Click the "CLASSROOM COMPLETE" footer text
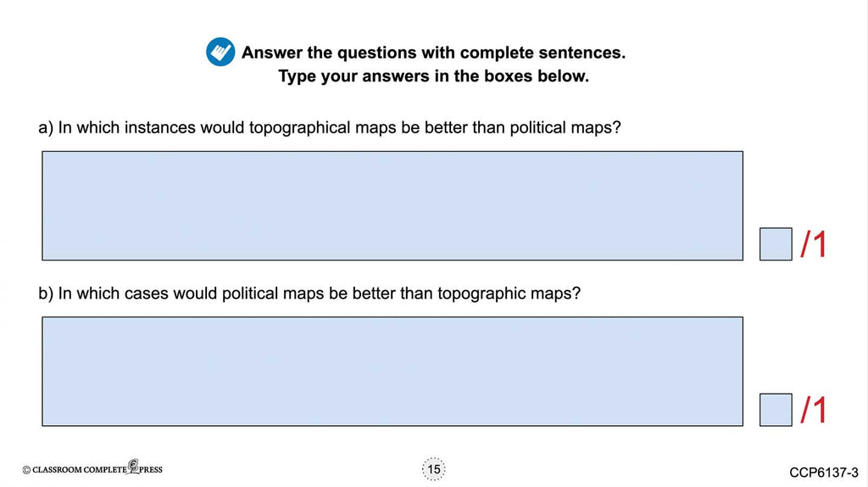 coord(80,470)
